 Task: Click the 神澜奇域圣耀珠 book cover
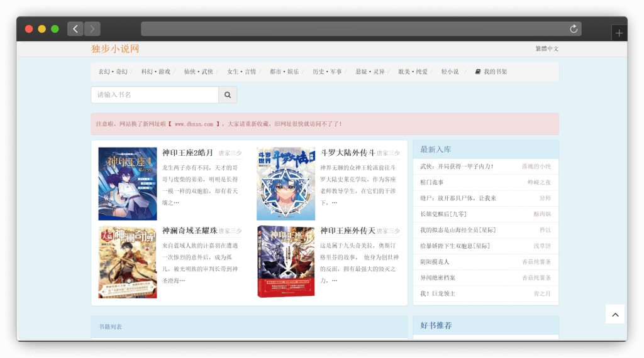point(128,262)
